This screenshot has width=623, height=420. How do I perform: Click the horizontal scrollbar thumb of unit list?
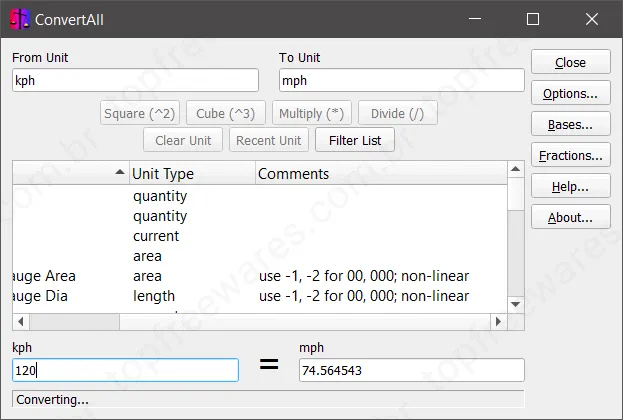pyautogui.click(x=74, y=321)
